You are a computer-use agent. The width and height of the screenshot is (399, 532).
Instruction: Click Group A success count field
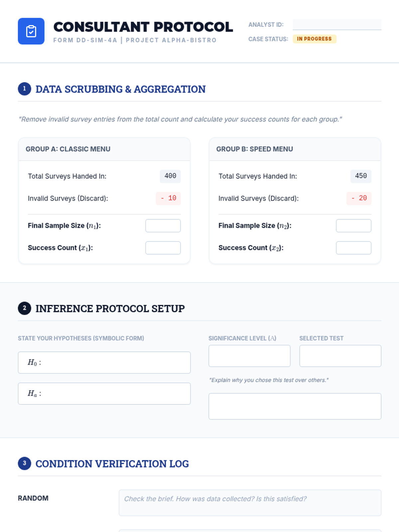pos(163,248)
